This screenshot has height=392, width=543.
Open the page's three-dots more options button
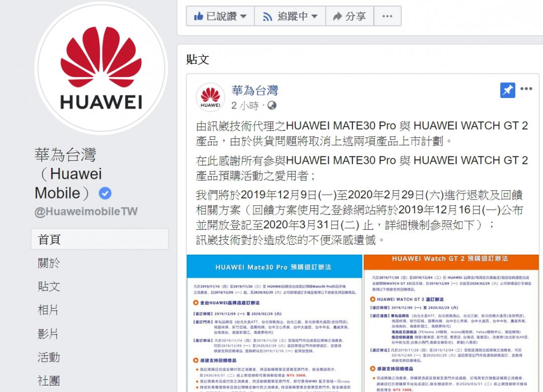388,16
